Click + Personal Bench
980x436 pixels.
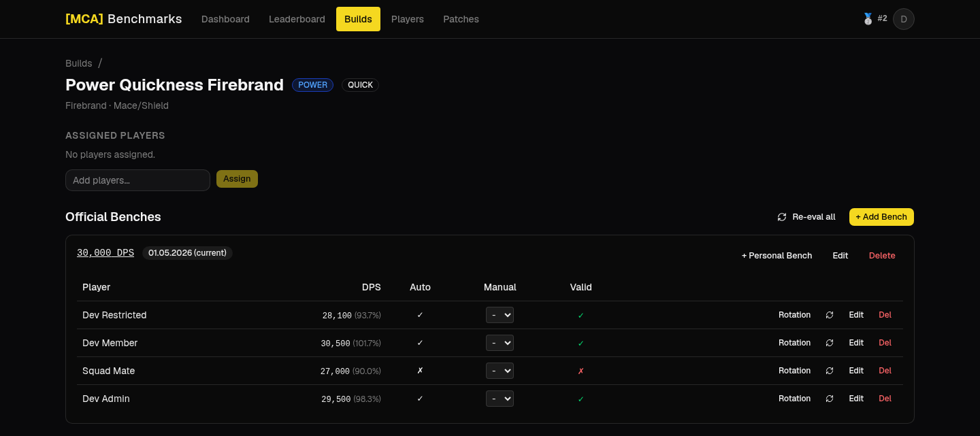pos(777,256)
